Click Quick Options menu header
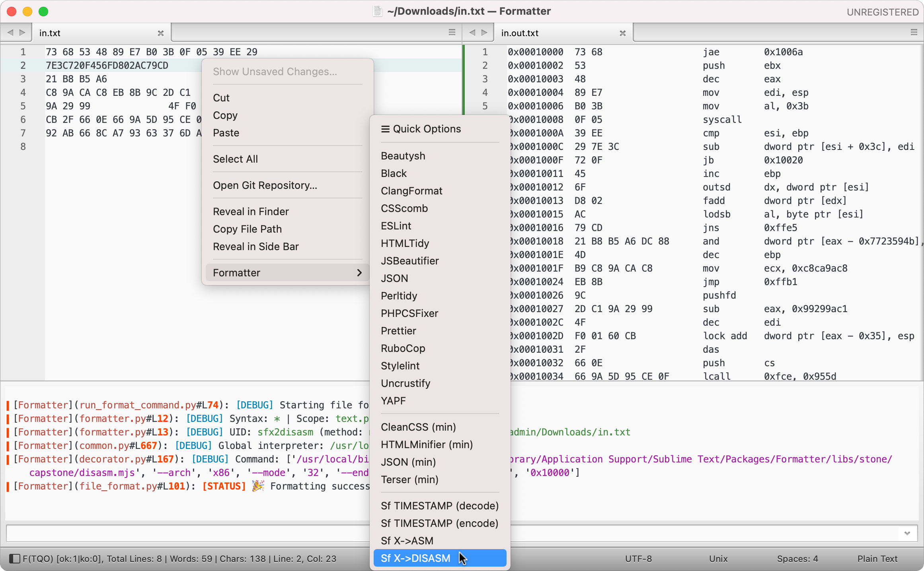924x571 pixels. (421, 129)
